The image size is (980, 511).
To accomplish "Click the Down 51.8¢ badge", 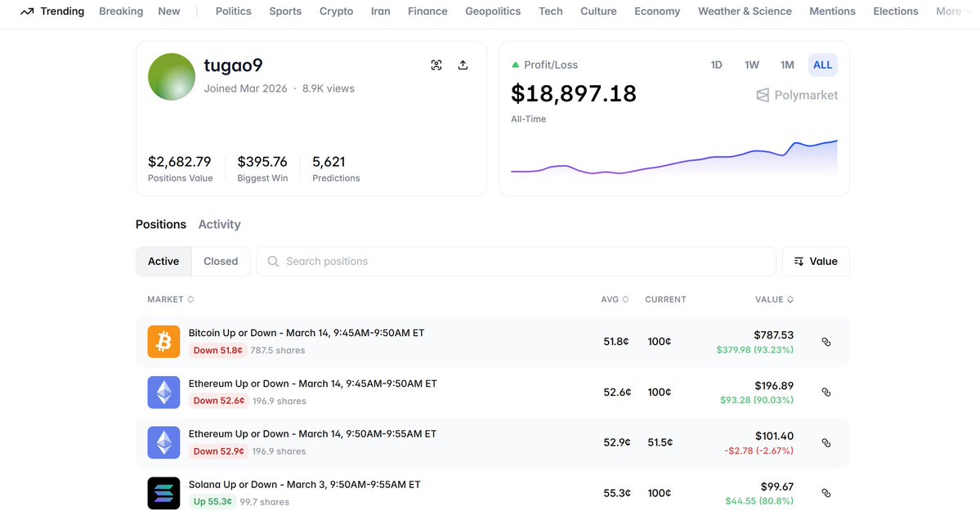I will [x=217, y=350].
